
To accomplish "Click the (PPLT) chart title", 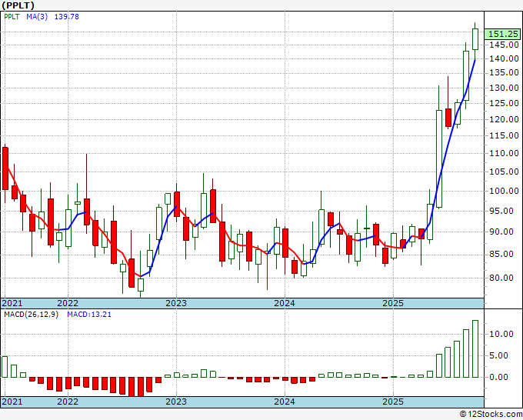I will tap(18, 5).
